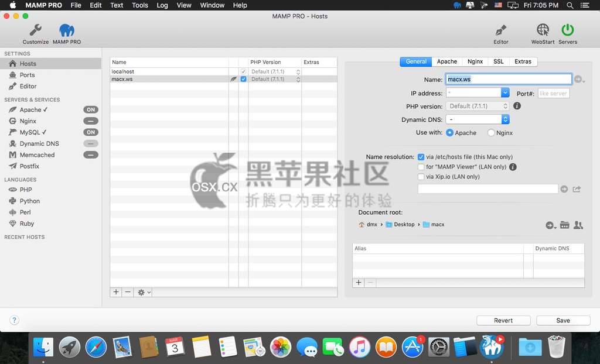Toggle the Dynamic DNS switch
This screenshot has width=600, height=364.
pyautogui.click(x=91, y=144)
